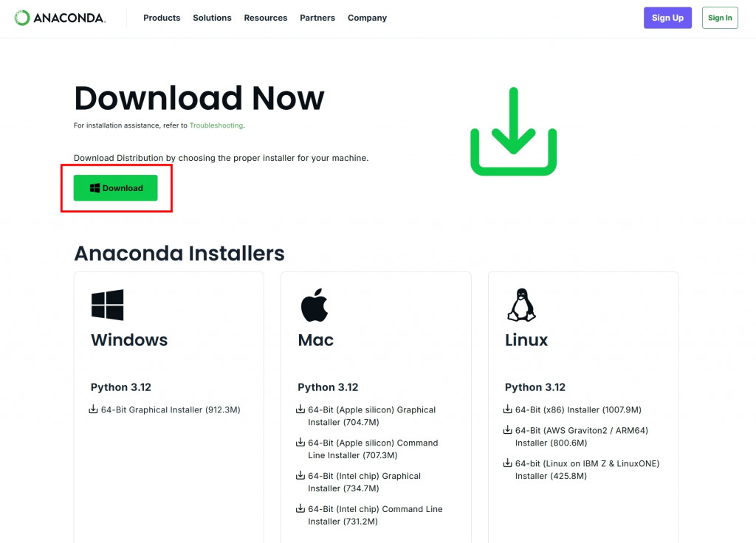Click download icon beside Apple silicon Graphical Installer
Image resolution: width=756 pixels, height=543 pixels.
[300, 409]
